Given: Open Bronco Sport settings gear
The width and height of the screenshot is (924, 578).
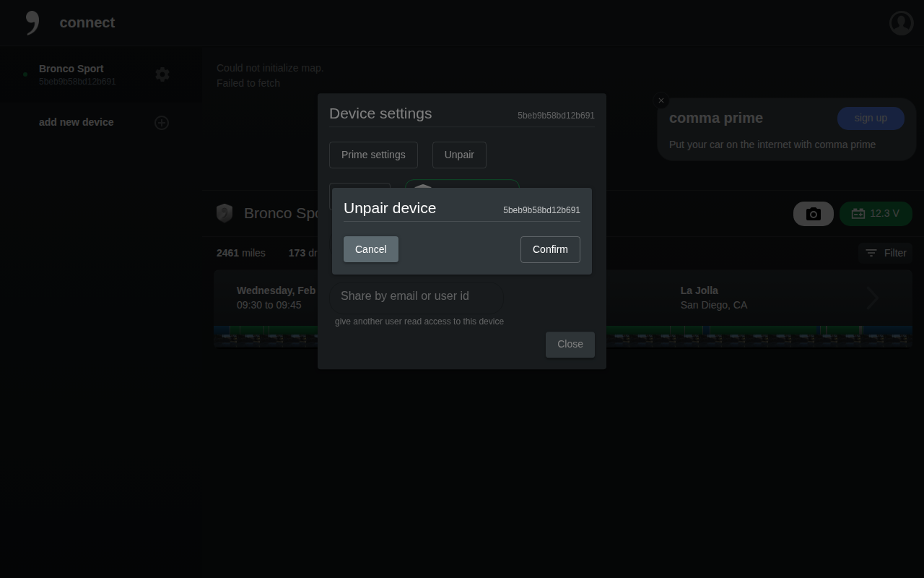Looking at the screenshot, I should (x=162, y=74).
